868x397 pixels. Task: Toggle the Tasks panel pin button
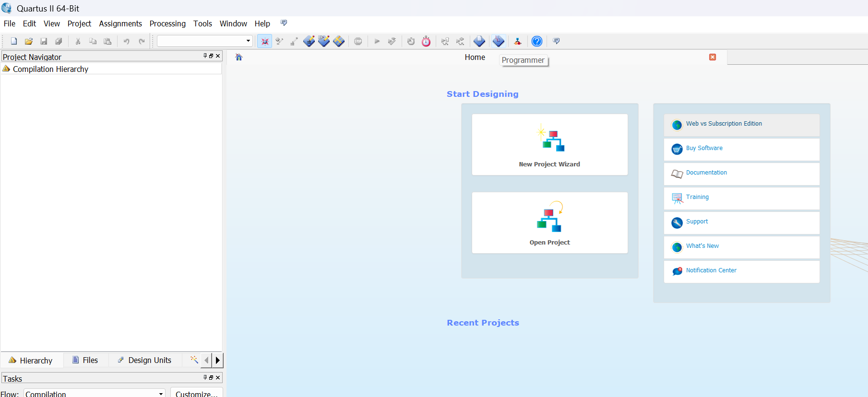tap(205, 378)
